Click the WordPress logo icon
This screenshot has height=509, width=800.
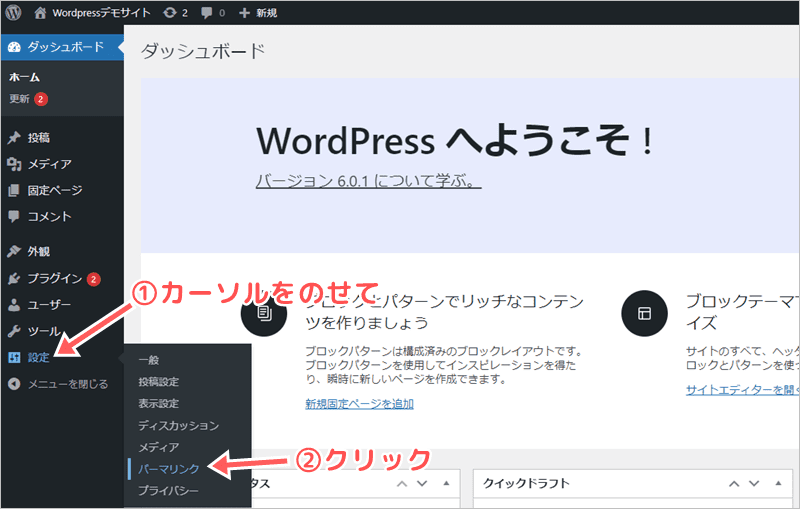click(15, 14)
